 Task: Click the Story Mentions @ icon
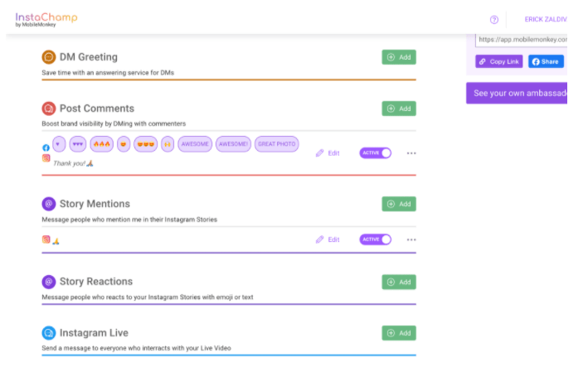49,204
